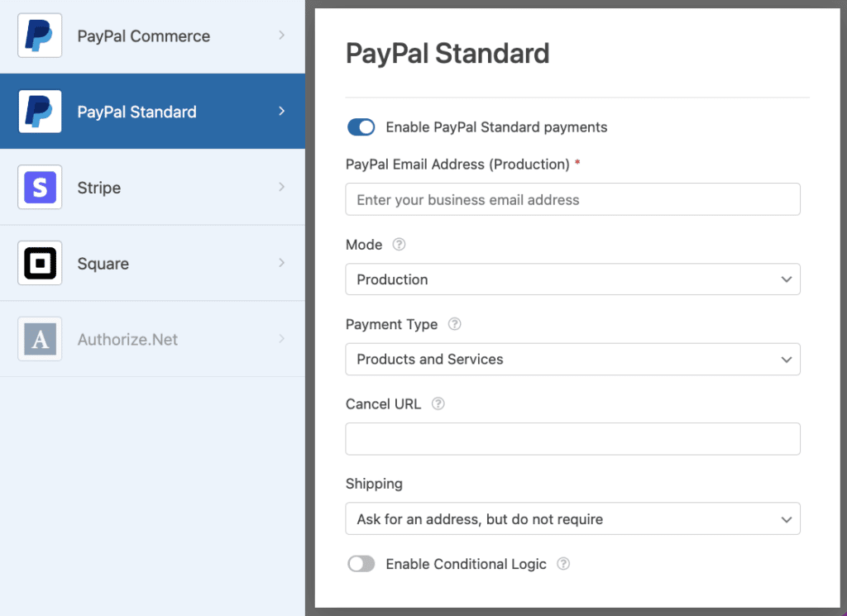Select the PayPal Commerce menu item
The height and width of the screenshot is (616, 847).
point(152,36)
